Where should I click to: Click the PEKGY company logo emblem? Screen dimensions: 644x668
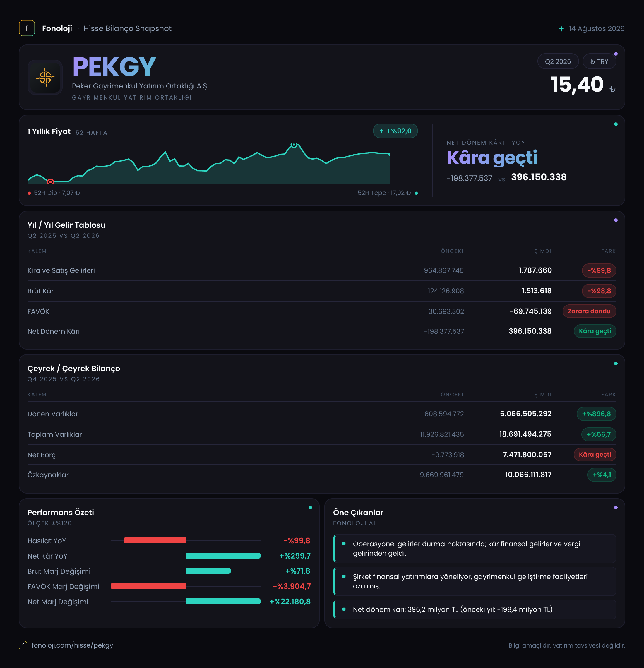[45, 77]
